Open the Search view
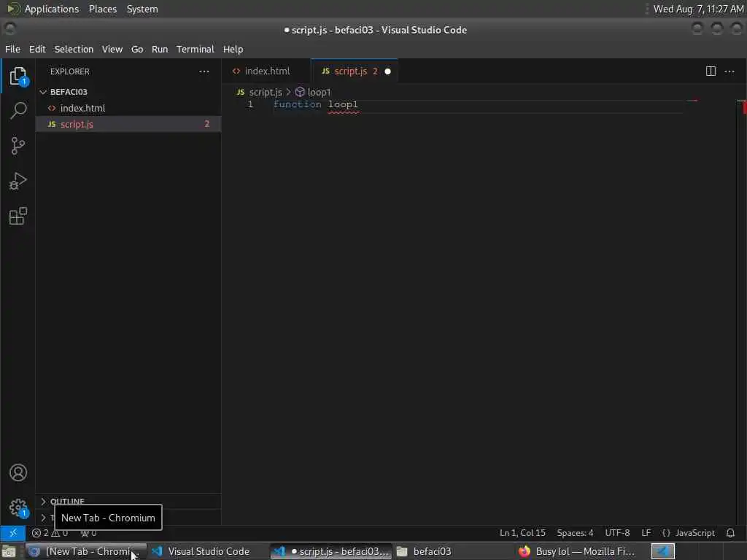 [18, 111]
